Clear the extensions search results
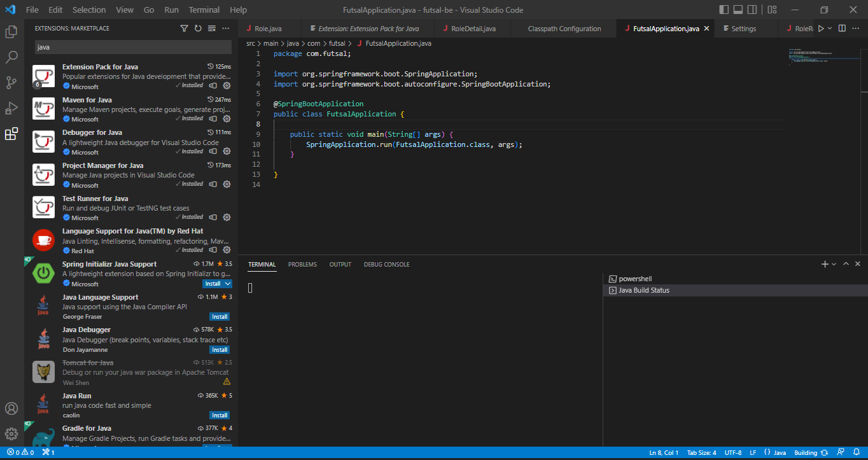Image resolution: width=868 pixels, height=460 pixels. pyautogui.click(x=212, y=29)
